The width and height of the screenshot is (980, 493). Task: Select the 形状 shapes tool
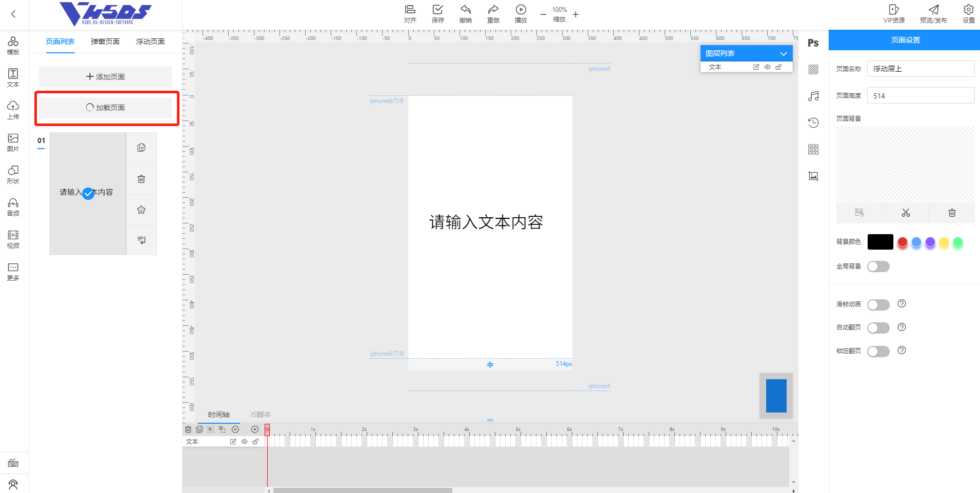tap(13, 175)
